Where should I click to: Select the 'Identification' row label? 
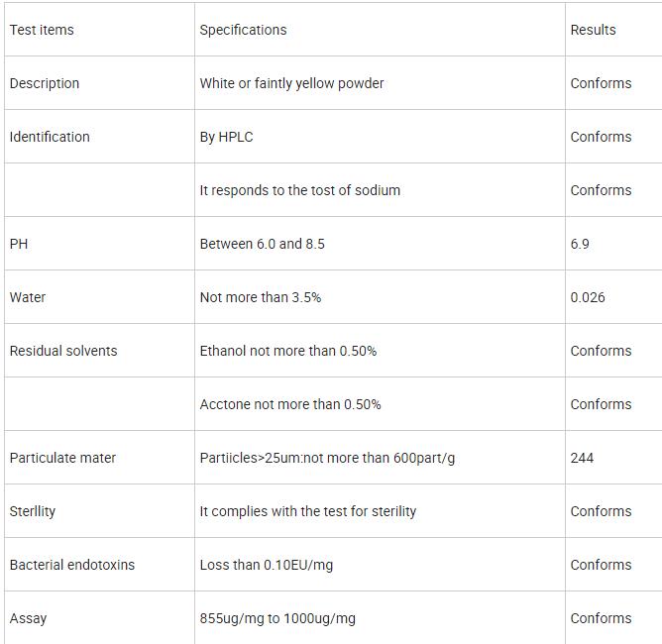[x=50, y=137]
